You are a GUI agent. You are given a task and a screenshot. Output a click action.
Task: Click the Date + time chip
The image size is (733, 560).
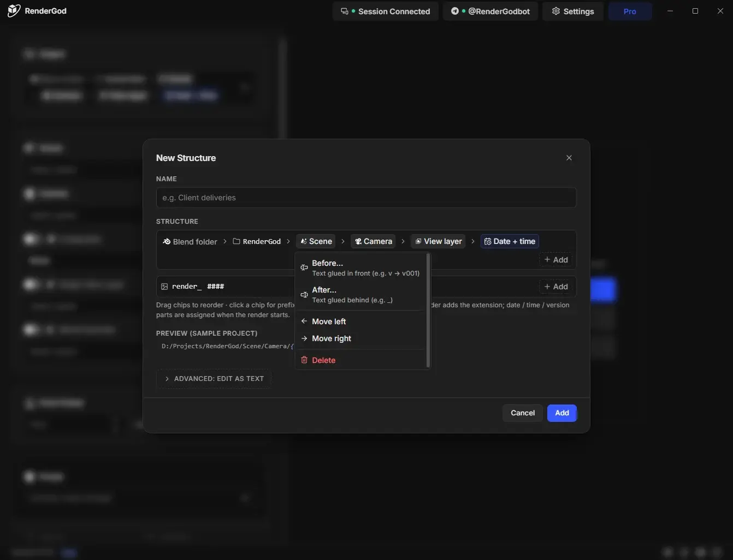pos(510,241)
